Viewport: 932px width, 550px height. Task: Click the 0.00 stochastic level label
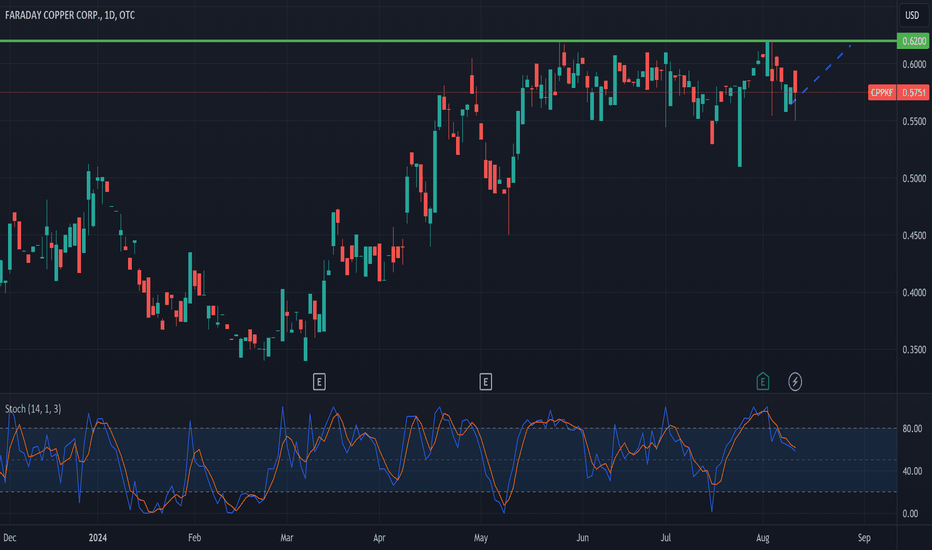coord(910,514)
